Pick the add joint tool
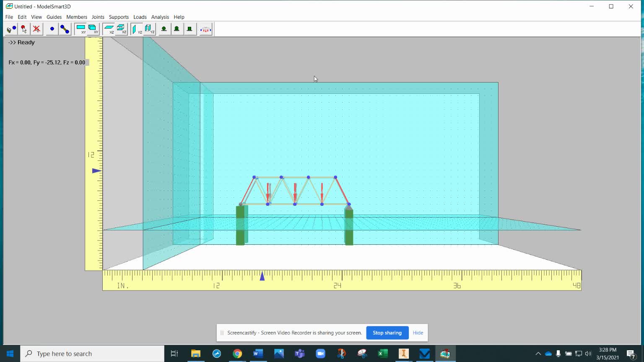Image resolution: width=644 pixels, height=362 pixels. point(52,29)
